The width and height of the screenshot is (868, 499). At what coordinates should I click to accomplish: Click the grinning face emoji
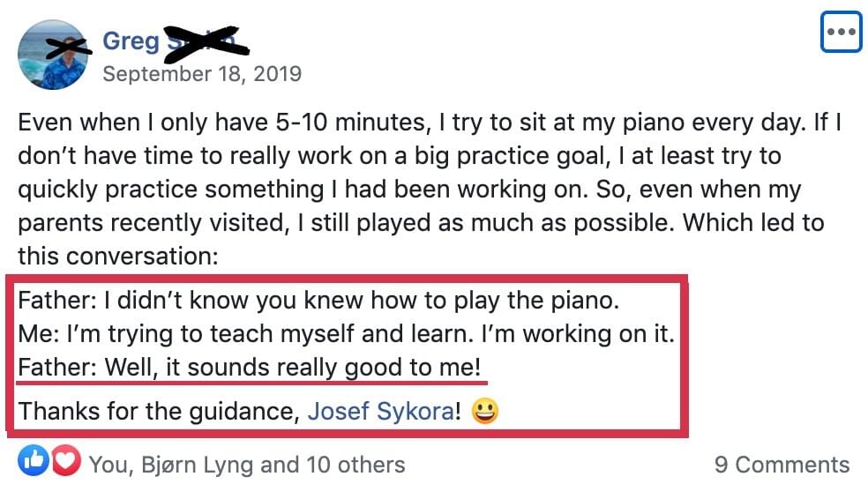pyautogui.click(x=484, y=412)
